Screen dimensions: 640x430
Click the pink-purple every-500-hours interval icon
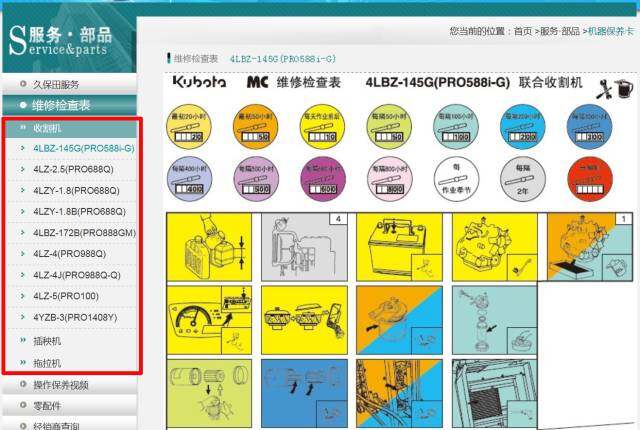coord(256,179)
